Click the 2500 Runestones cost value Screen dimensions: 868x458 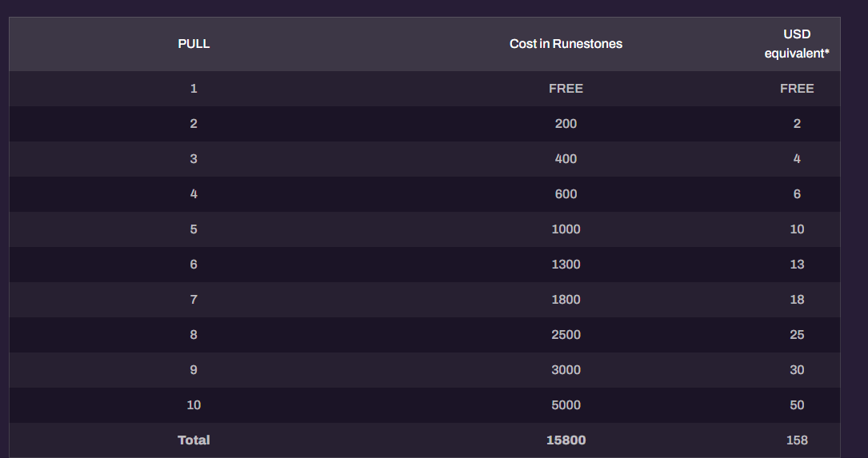coord(566,335)
